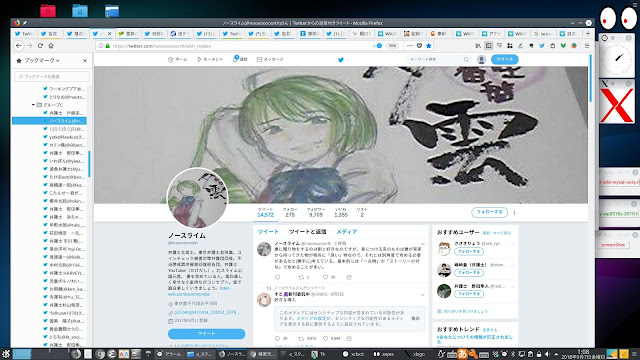Open the main menu at the taskbar's left end
This screenshot has width=640, height=360.
[6, 354]
